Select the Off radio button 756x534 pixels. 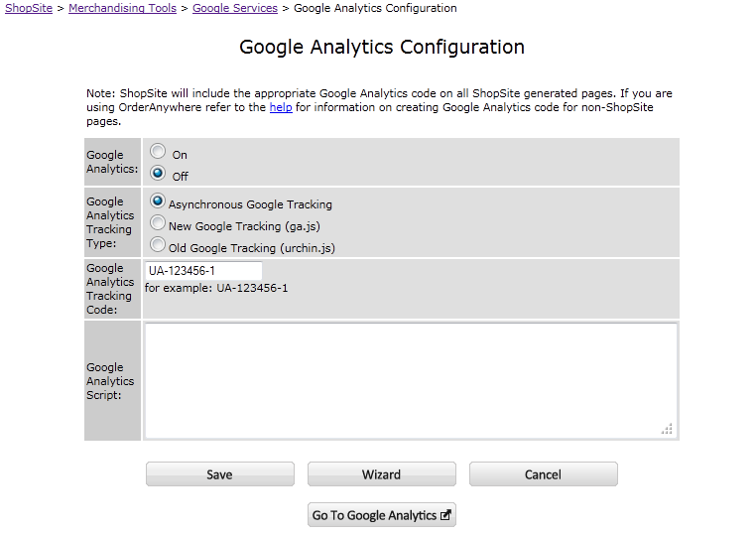(x=157, y=173)
